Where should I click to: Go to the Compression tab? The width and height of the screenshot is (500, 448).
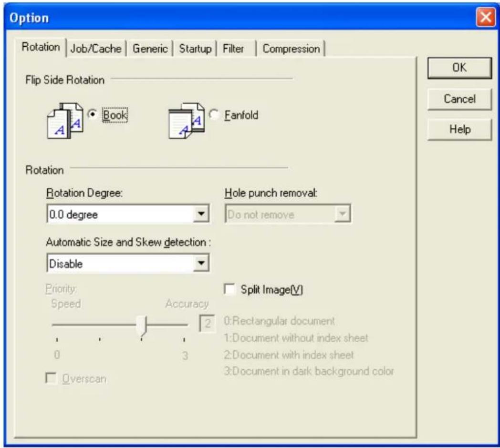tap(291, 49)
